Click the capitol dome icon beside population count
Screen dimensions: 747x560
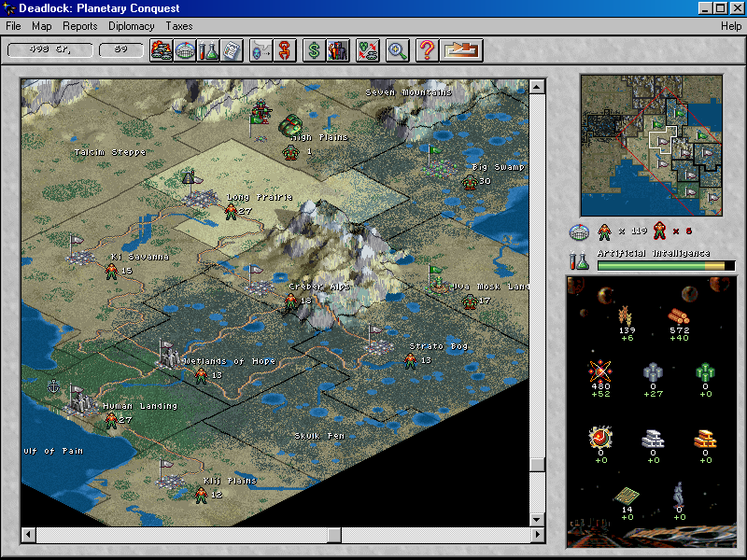pos(579,232)
